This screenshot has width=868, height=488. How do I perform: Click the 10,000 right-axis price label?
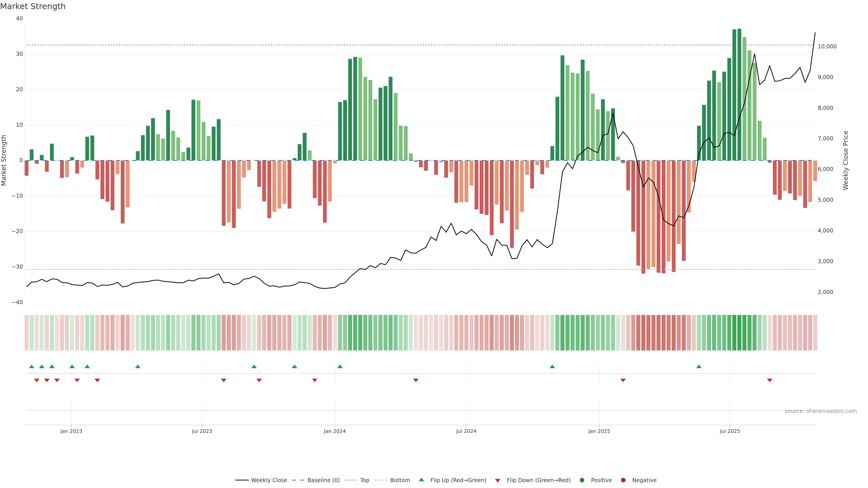[827, 47]
